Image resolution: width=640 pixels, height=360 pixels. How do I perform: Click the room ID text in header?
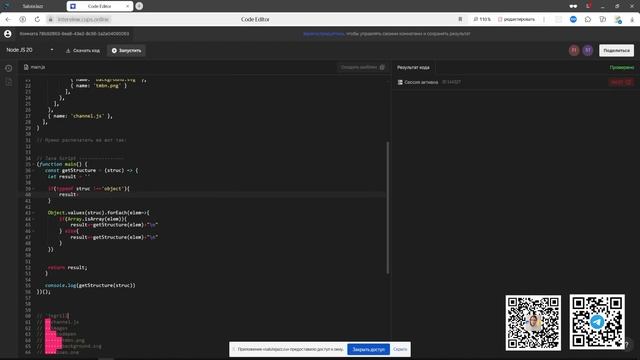pos(74,34)
